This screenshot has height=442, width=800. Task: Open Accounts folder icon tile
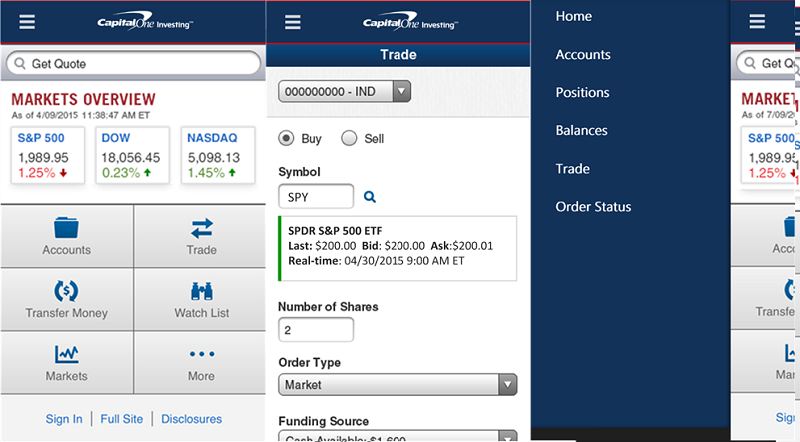(66, 236)
